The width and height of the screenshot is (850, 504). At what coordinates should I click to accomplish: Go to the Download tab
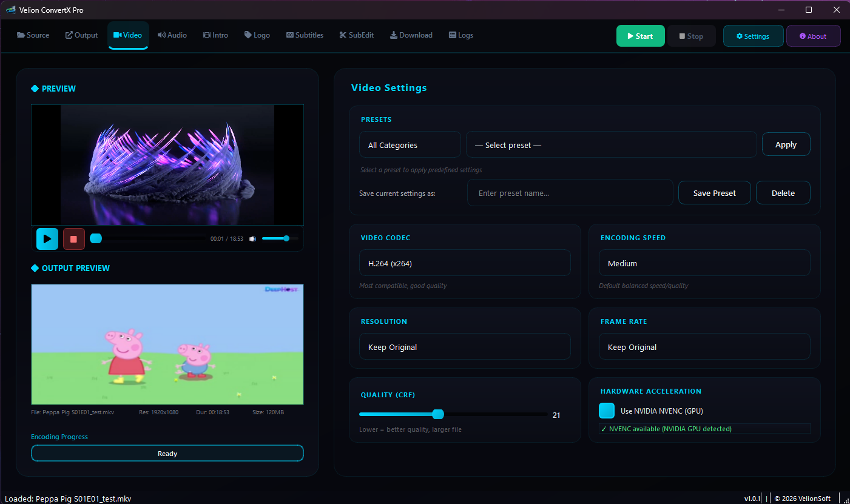click(x=411, y=35)
